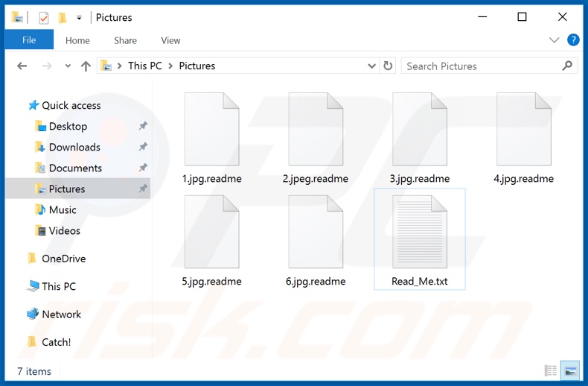Click the Up directory arrow icon
Image resolution: width=588 pixels, height=386 pixels.
[x=86, y=66]
